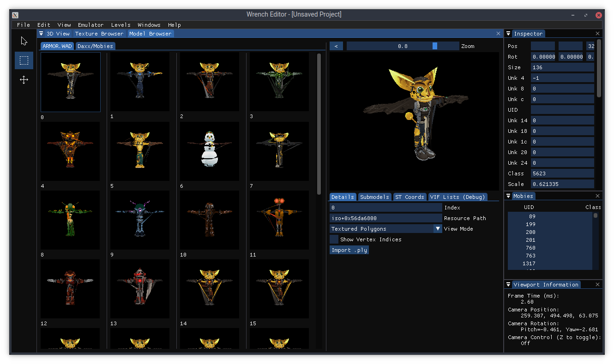Click the model browser vertical scrollbar

click(319, 124)
